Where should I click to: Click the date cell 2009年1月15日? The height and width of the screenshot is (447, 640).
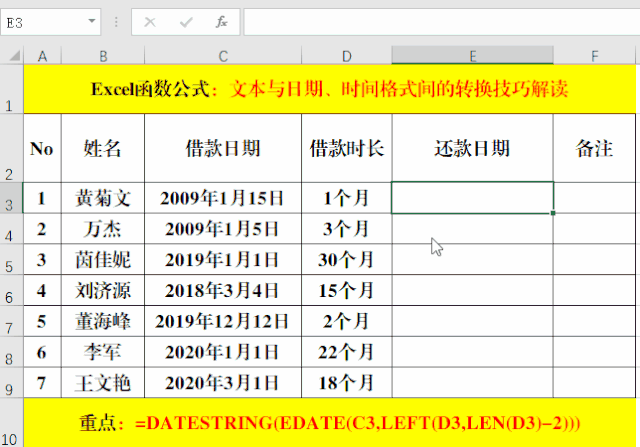coord(223,198)
